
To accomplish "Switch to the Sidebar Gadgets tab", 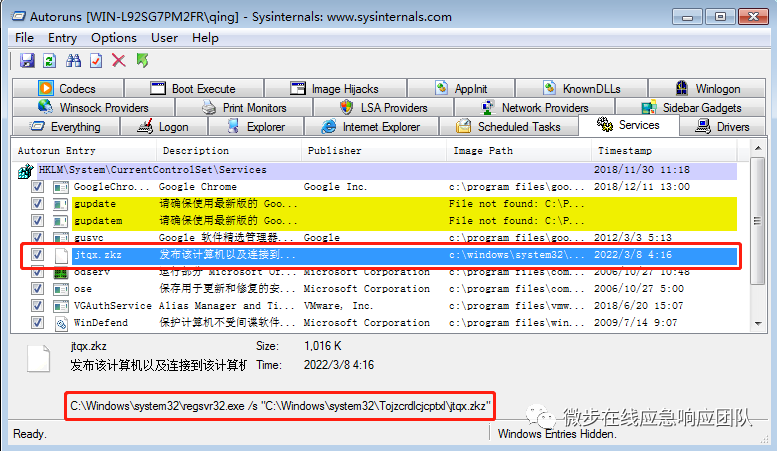I will coord(691,107).
